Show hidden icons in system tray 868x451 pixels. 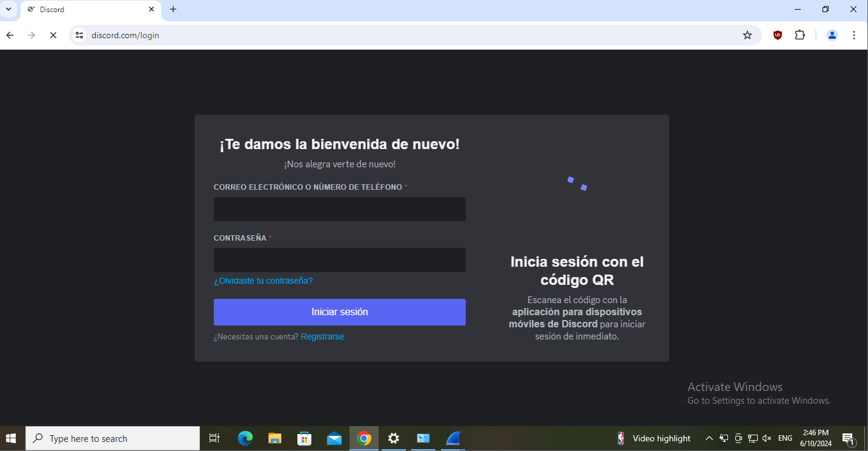(709, 438)
